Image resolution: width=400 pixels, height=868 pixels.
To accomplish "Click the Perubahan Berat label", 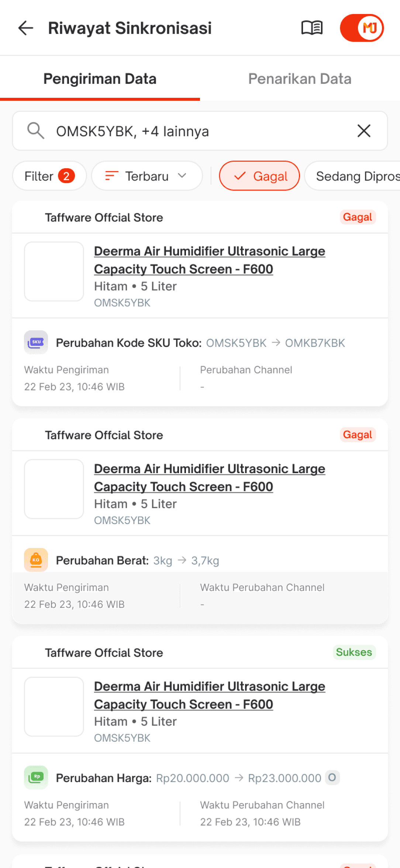I will point(102,561).
